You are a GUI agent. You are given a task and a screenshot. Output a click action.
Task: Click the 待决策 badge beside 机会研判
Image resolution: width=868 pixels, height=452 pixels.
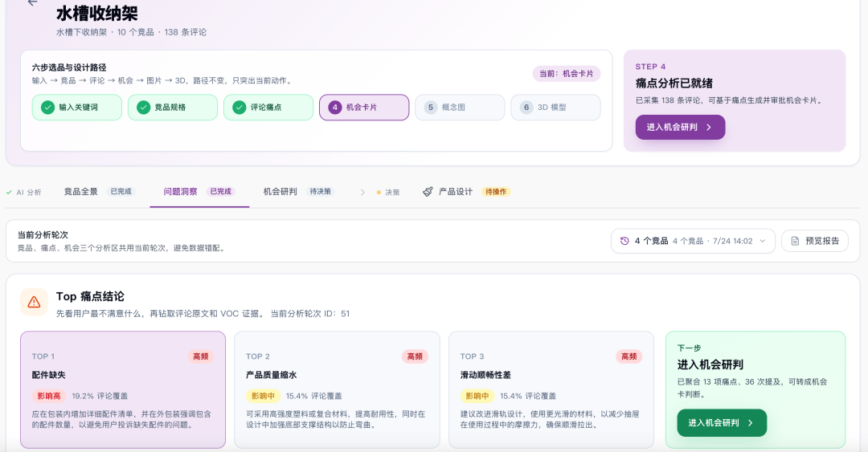coord(320,191)
